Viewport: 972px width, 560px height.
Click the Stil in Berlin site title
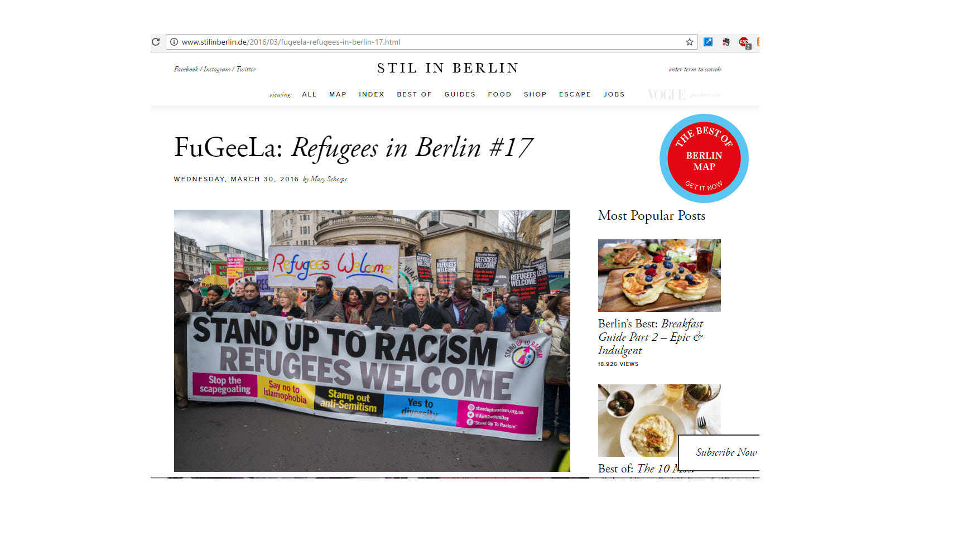tap(448, 68)
